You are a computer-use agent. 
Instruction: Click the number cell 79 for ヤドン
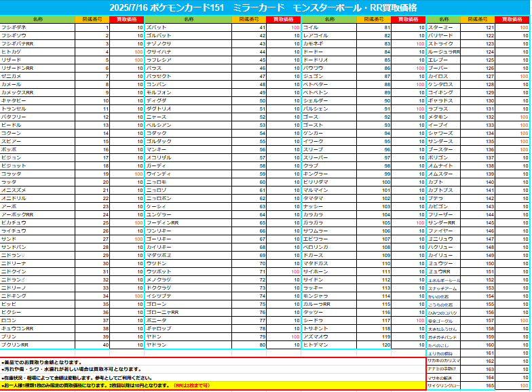tap(249, 336)
